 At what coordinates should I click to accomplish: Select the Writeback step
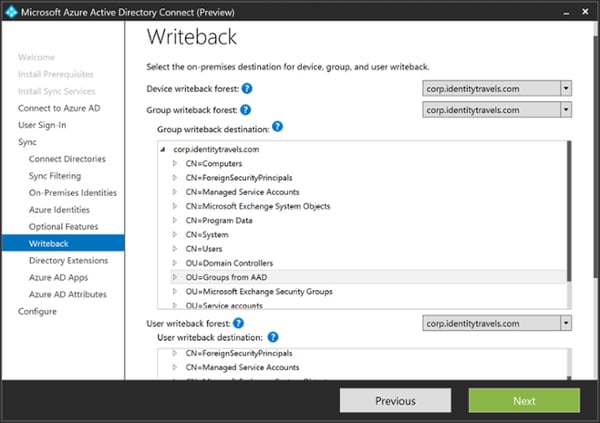pyautogui.click(x=63, y=243)
